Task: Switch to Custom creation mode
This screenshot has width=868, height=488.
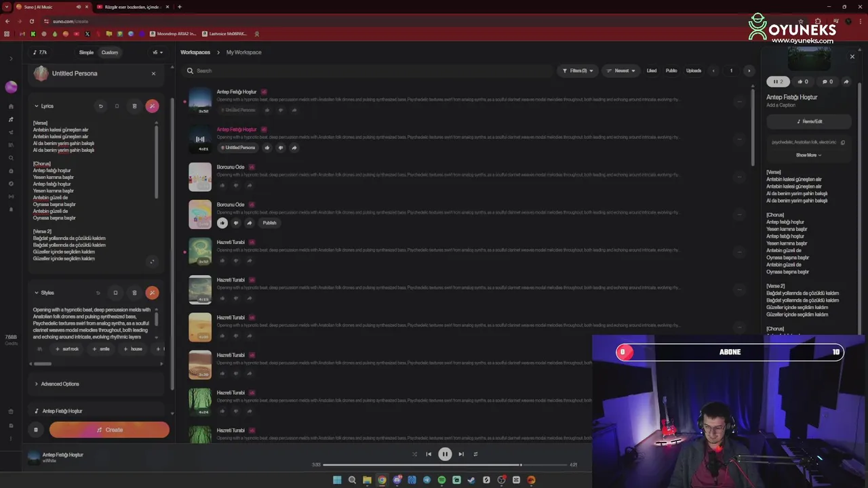Action: [109, 52]
